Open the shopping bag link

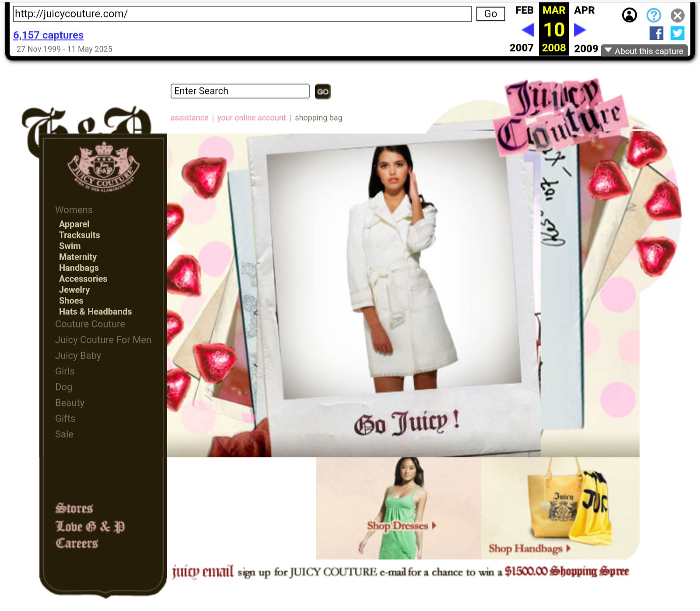coord(318,118)
